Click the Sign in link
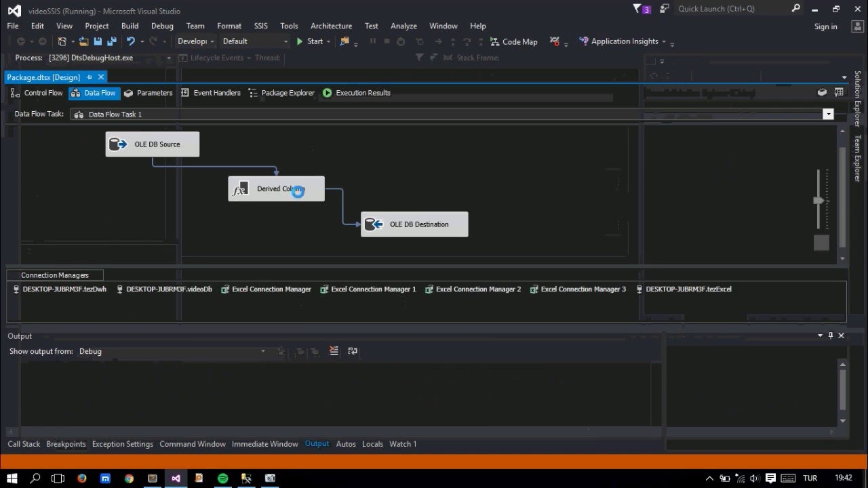Viewport: 868px width, 488px height. [825, 26]
